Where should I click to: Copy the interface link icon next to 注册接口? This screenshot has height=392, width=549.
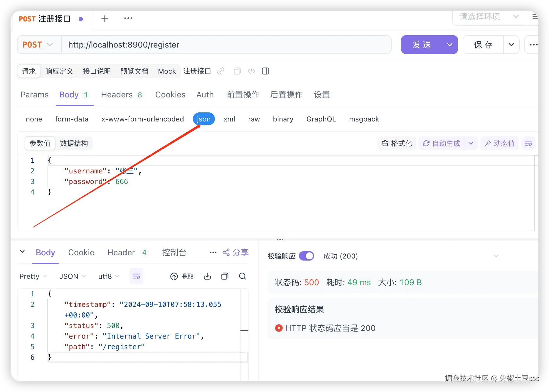pos(221,71)
